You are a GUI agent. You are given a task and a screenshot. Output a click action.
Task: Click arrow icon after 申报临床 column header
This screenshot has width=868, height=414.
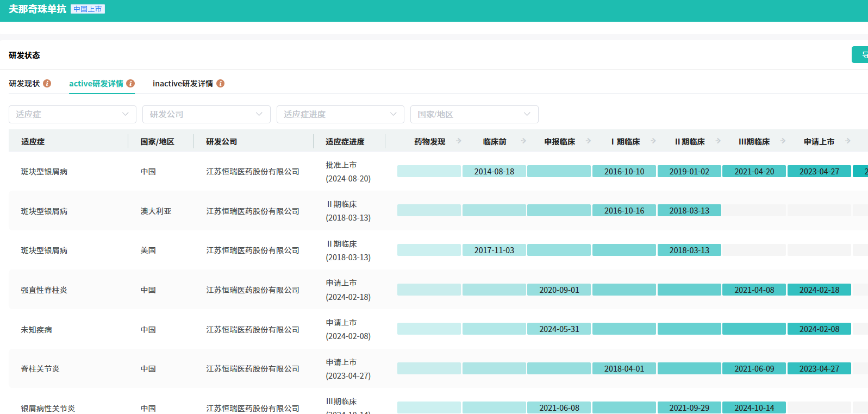pyautogui.click(x=588, y=141)
